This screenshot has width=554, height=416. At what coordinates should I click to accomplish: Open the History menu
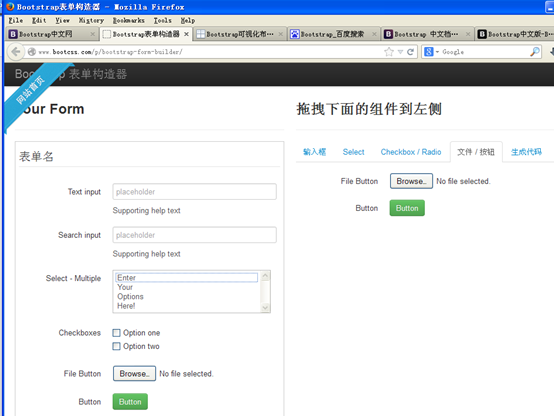91,20
